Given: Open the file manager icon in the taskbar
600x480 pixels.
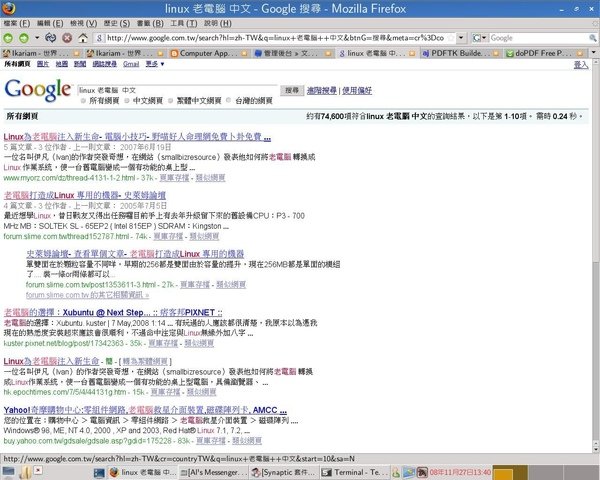Looking at the screenshot, I should point(25,472).
